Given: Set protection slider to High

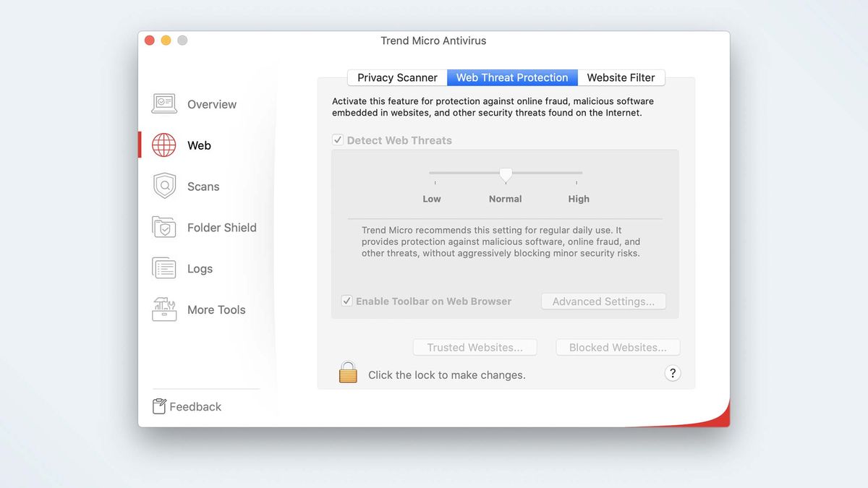Looking at the screenshot, I should click(x=579, y=175).
